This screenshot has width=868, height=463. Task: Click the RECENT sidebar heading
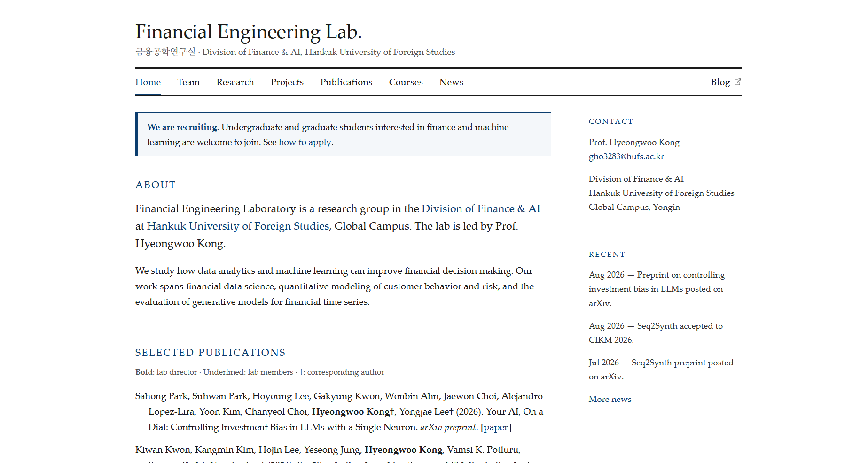pos(607,255)
